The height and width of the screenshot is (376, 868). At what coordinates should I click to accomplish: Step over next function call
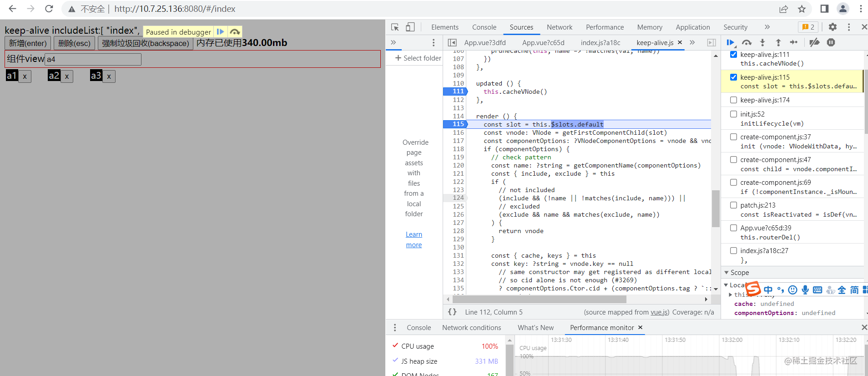pos(747,42)
